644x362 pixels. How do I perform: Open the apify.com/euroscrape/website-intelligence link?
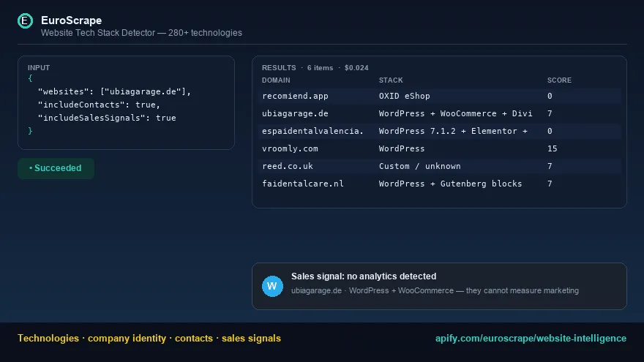coord(531,338)
